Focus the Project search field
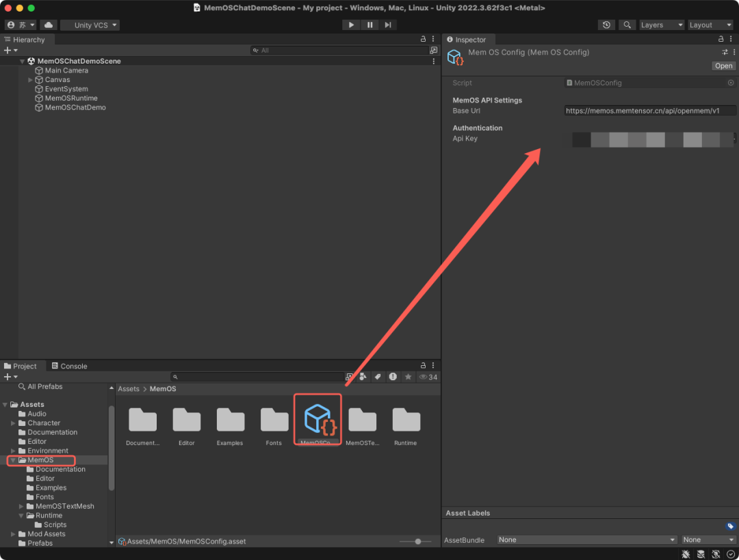739x560 pixels. tap(257, 377)
